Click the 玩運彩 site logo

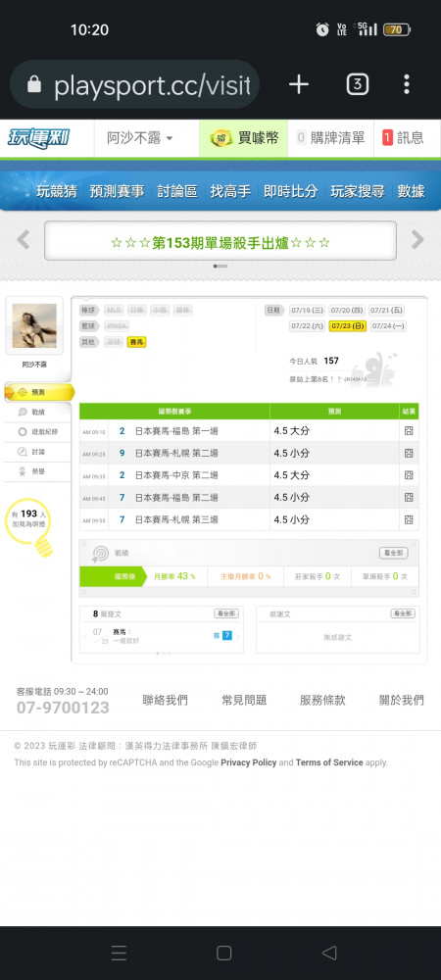click(x=39, y=138)
